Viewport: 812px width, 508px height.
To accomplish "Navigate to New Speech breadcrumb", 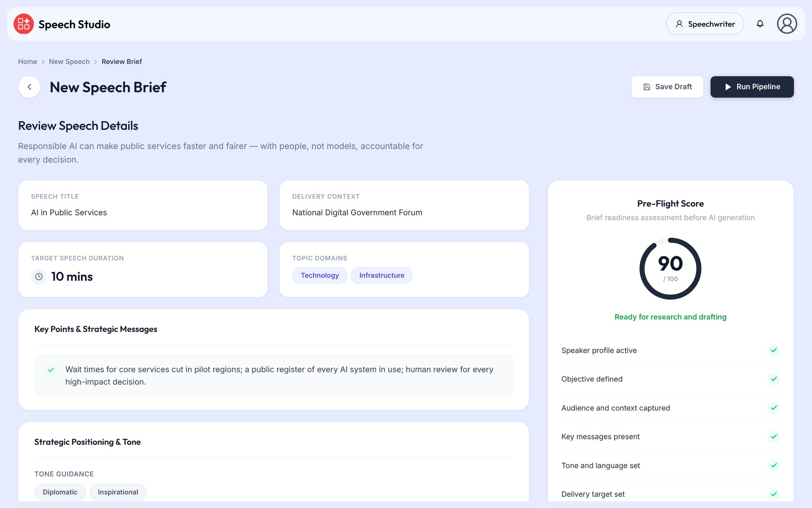I will (x=69, y=62).
